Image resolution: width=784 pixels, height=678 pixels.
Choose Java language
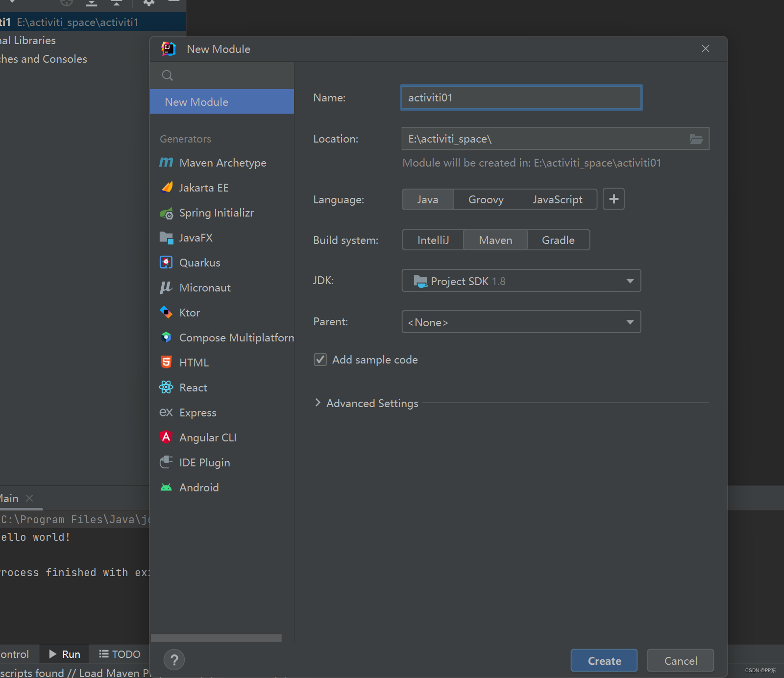[x=428, y=199]
